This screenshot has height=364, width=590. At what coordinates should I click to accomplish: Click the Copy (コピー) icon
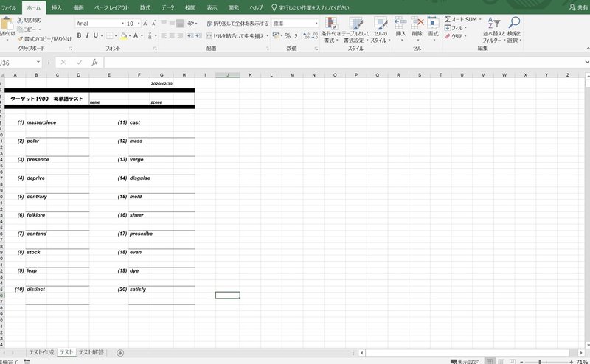click(21, 29)
